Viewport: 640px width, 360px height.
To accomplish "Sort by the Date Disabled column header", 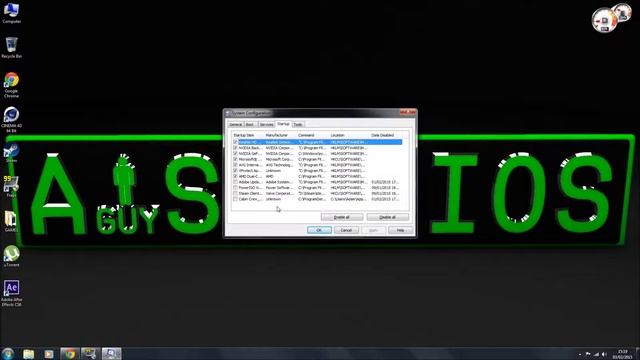I will [386, 135].
